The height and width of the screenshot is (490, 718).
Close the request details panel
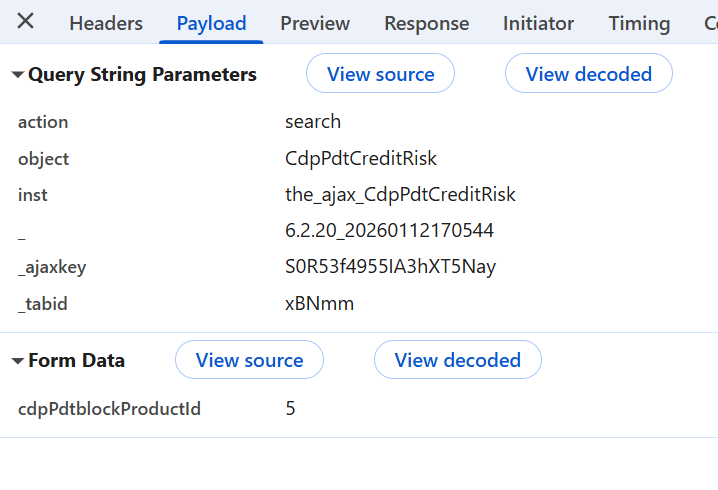26,22
